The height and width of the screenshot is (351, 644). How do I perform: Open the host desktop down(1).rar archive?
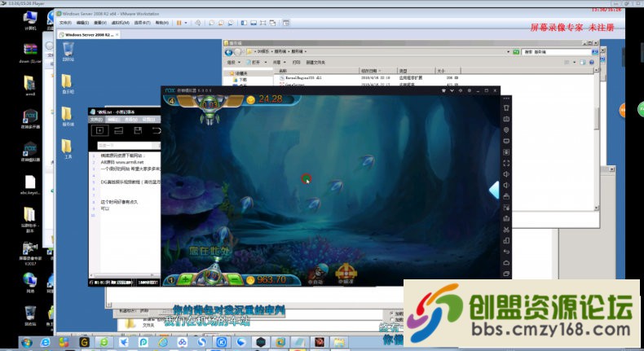(30, 53)
